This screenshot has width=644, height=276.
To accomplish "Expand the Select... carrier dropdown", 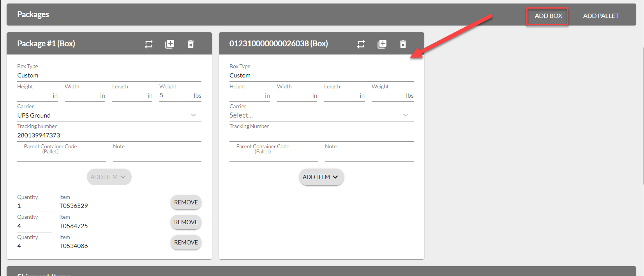I will coord(321,115).
